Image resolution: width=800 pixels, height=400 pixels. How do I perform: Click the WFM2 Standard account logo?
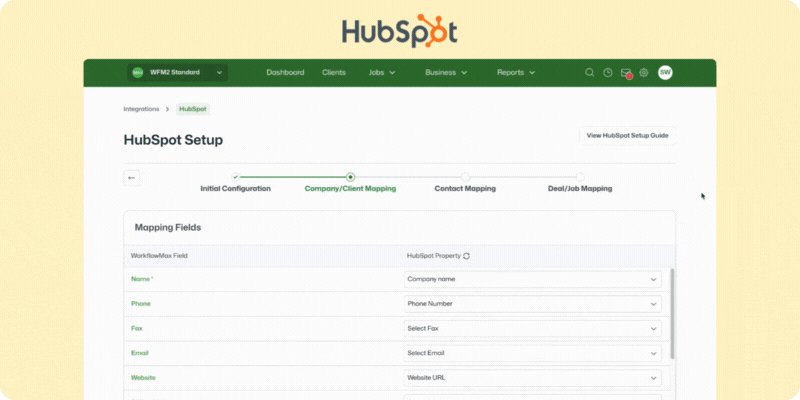[138, 72]
